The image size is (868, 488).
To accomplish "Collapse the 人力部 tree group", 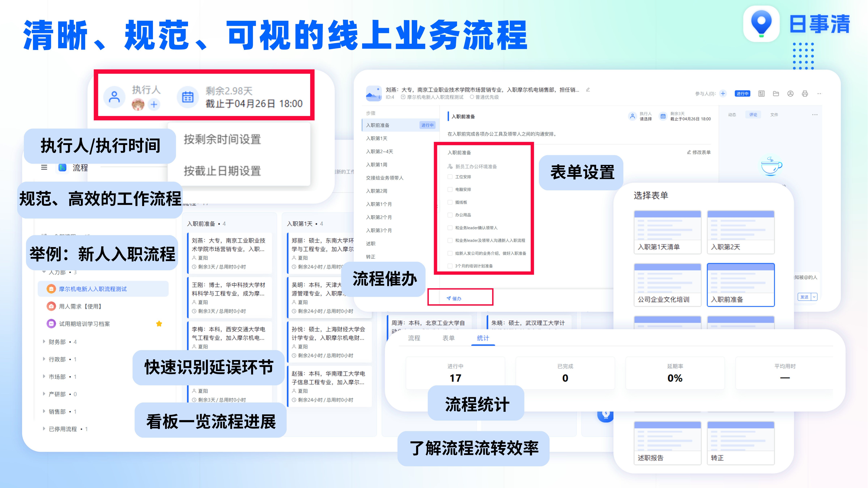I will pos(44,272).
